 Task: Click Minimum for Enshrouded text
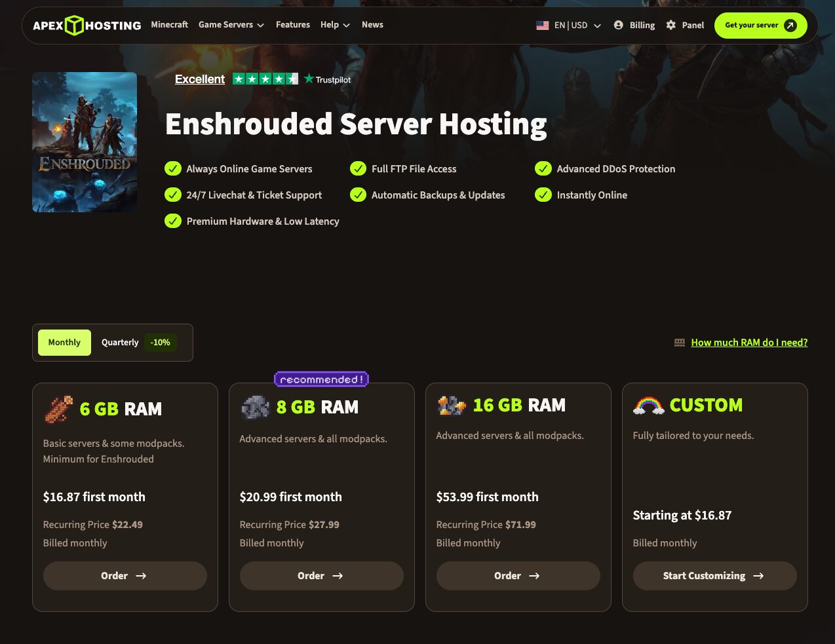[x=98, y=459]
